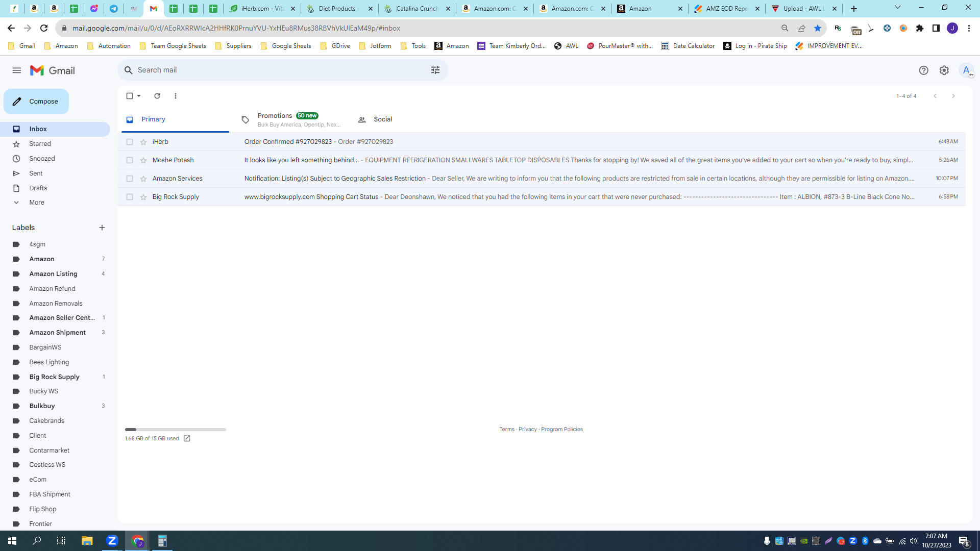Open the Amazon Shipment label
Screen dimensions: 980x551
[57, 333]
